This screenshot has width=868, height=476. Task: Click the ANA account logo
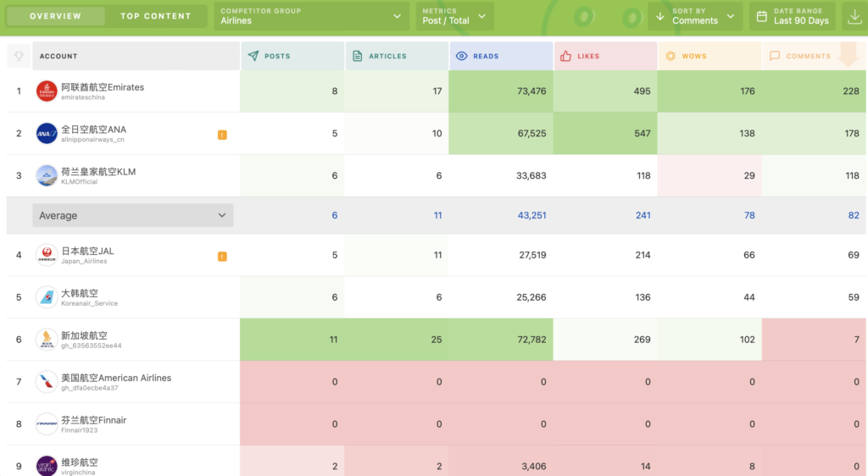point(47,133)
